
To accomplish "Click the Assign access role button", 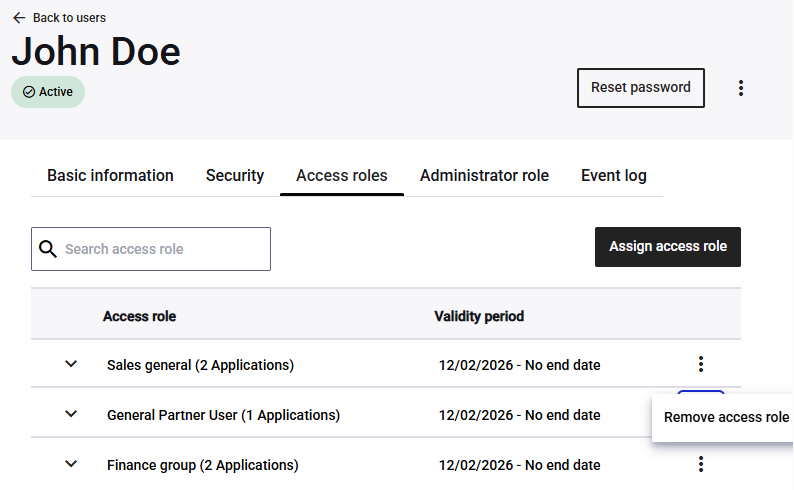I will [x=668, y=247].
